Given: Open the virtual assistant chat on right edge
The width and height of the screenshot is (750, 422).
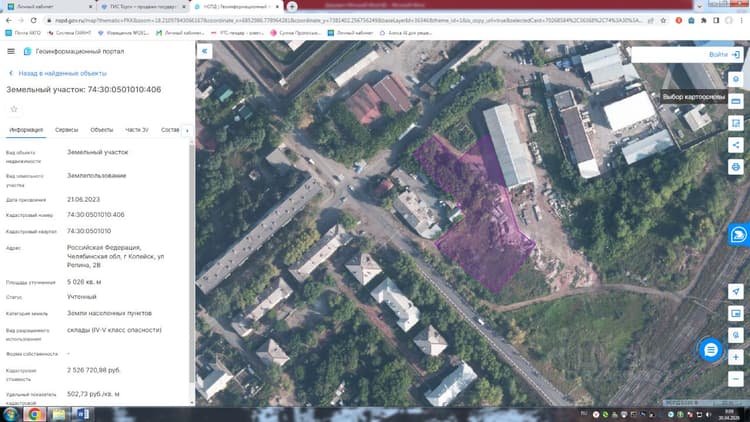Looking at the screenshot, I should tap(739, 234).
